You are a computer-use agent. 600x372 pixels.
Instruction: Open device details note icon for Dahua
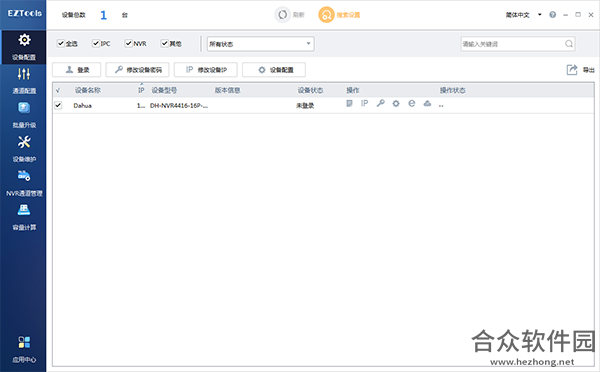[x=349, y=103]
